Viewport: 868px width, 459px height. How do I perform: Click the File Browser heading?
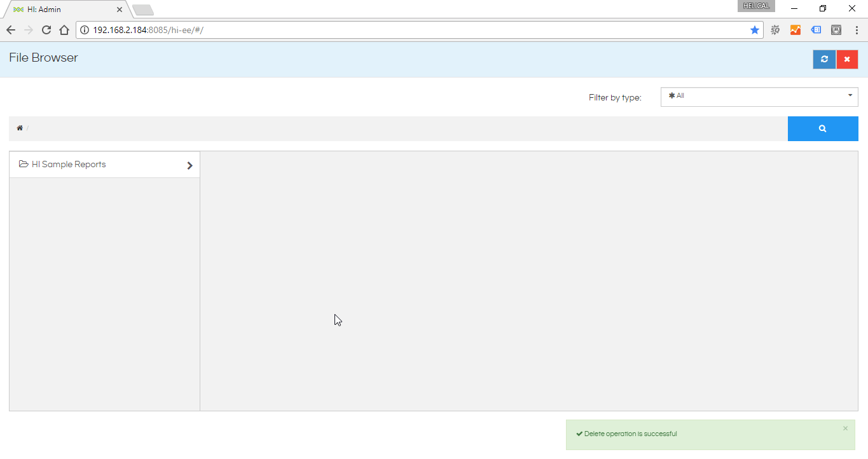click(43, 58)
